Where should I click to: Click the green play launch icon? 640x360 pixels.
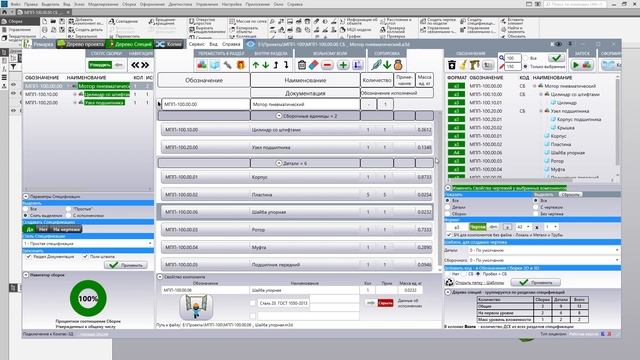576,65
